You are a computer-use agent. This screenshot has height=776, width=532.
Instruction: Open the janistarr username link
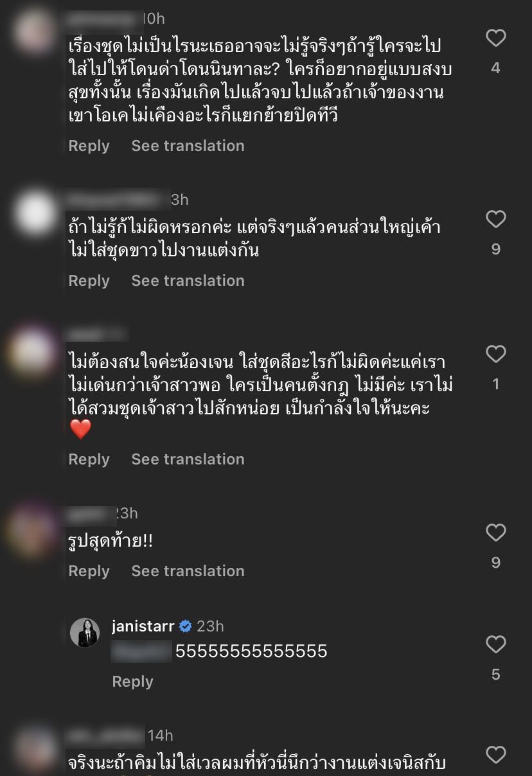143,626
